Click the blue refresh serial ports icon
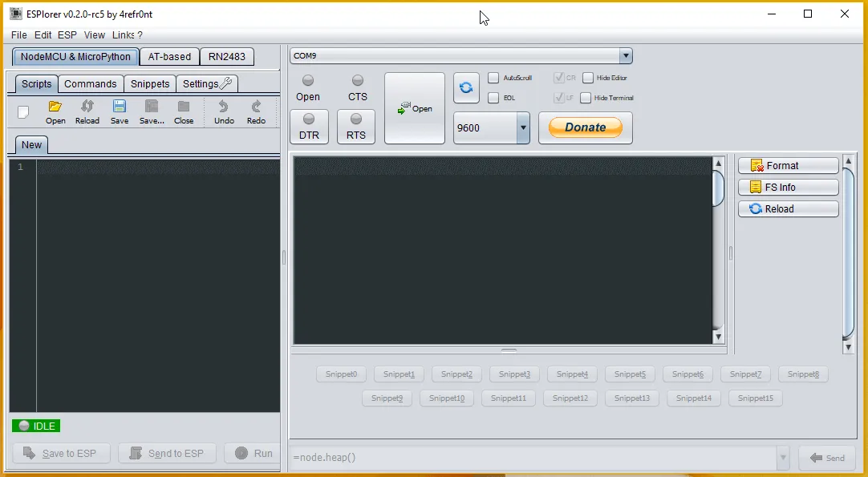Screen dimensions: 868x477 (466, 88)
